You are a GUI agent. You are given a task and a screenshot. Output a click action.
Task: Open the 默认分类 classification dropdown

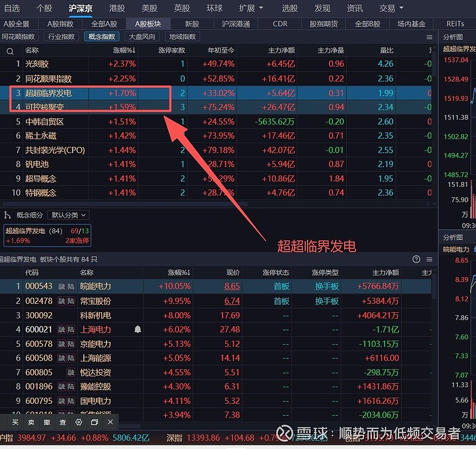(x=67, y=215)
